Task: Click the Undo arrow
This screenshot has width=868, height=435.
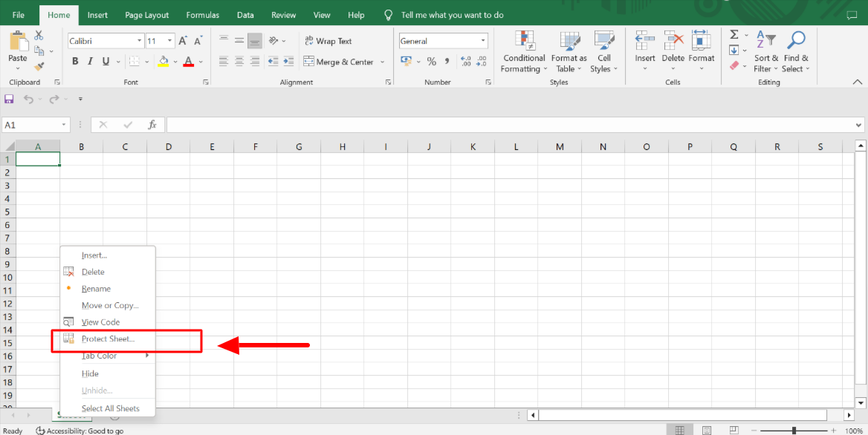Action: click(29, 99)
